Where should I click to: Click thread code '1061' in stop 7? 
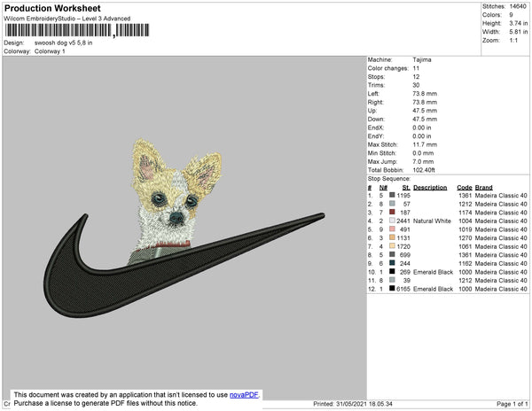pyautogui.click(x=465, y=246)
